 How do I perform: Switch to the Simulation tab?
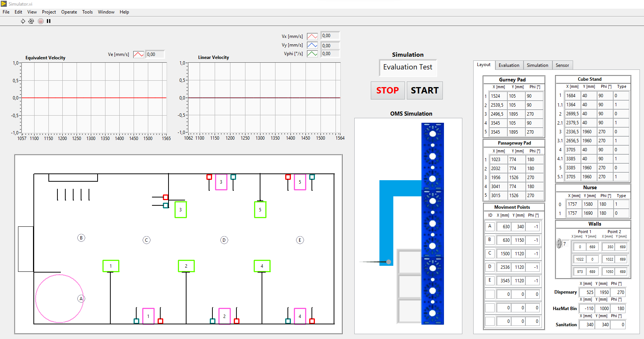[537, 65]
